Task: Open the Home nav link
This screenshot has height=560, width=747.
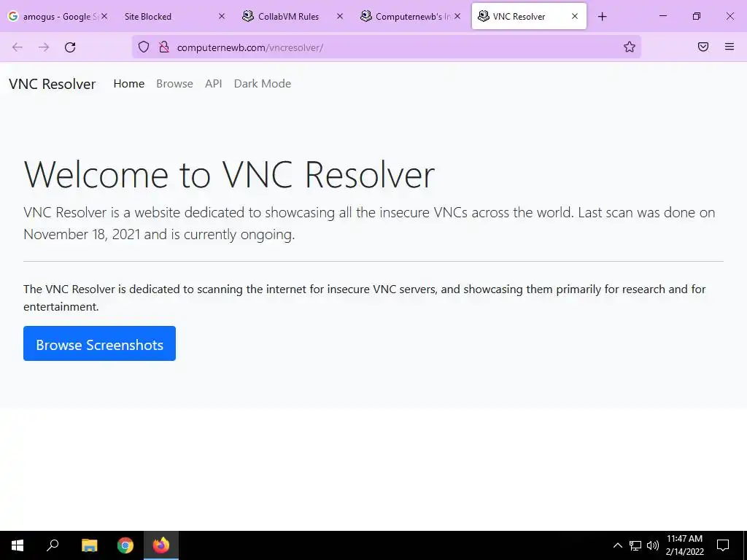Action: coord(128,84)
